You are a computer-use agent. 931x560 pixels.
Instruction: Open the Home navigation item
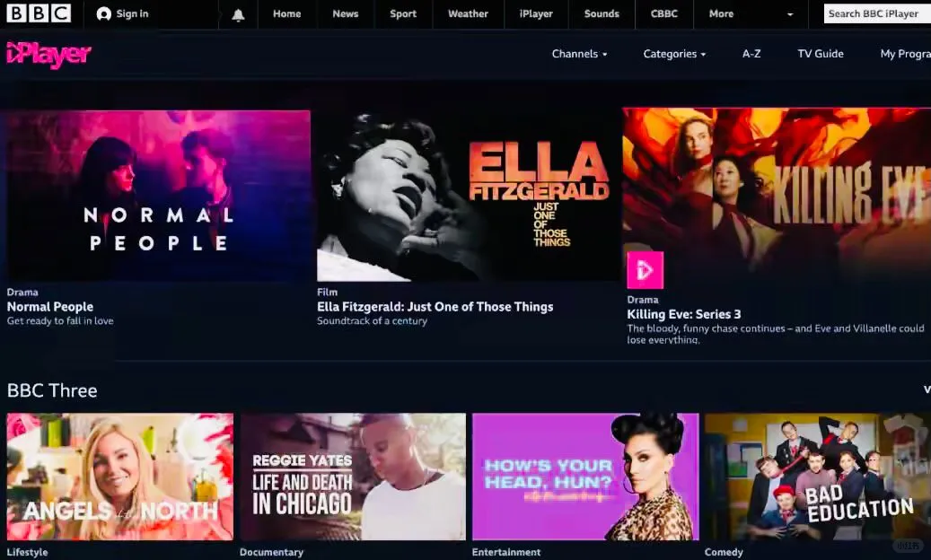(286, 13)
